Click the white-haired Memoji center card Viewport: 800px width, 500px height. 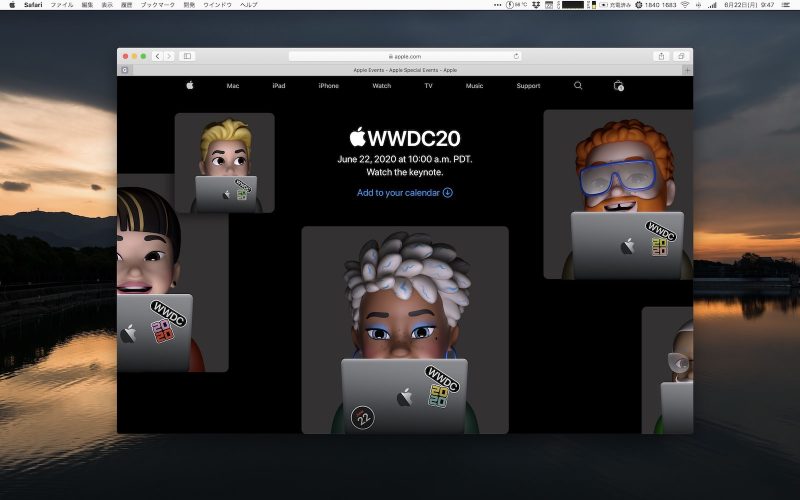(x=405, y=330)
